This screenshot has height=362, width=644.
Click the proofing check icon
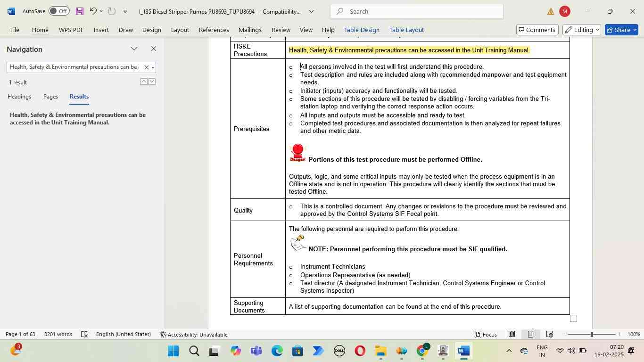[84, 334]
